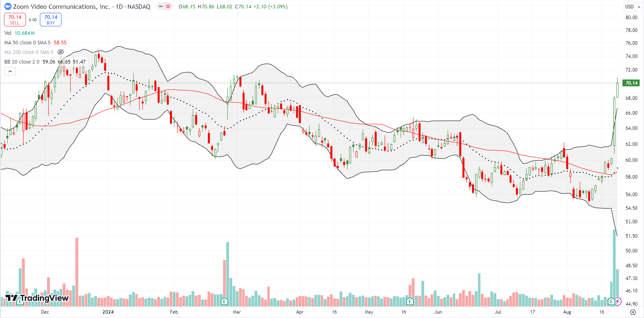Click the Feb label on time axis

click(174, 312)
